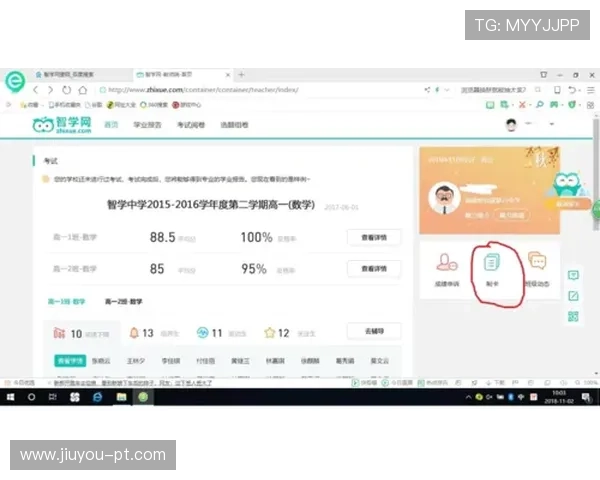The height and width of the screenshot is (480, 600).
Task: Open the browser hamburger menu
Action: pyautogui.click(x=591, y=90)
